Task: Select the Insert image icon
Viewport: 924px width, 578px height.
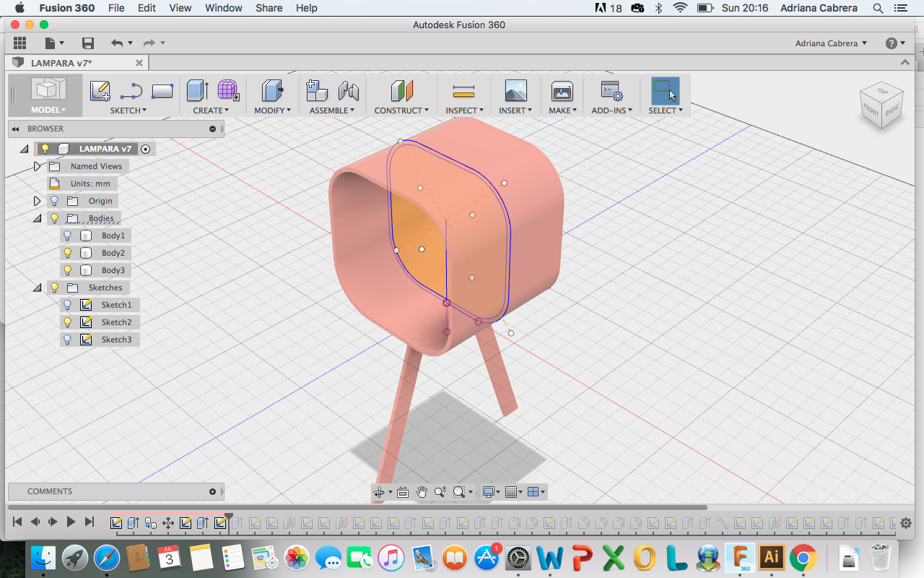Action: click(515, 91)
